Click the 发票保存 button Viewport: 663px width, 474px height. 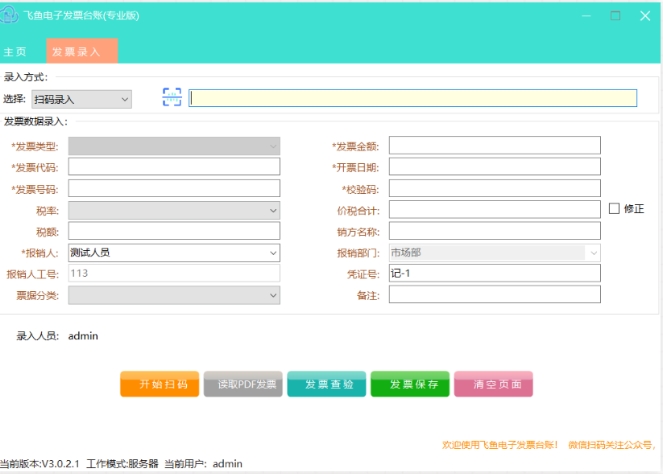(410, 384)
